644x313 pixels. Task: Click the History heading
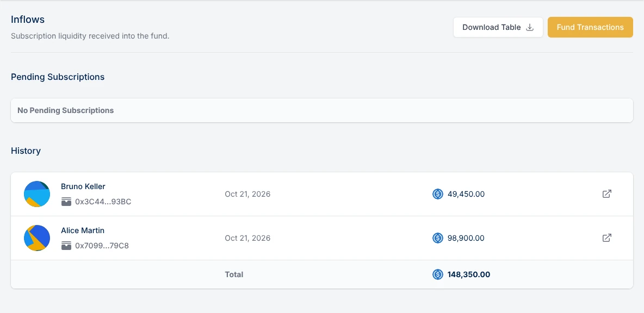[x=26, y=151]
